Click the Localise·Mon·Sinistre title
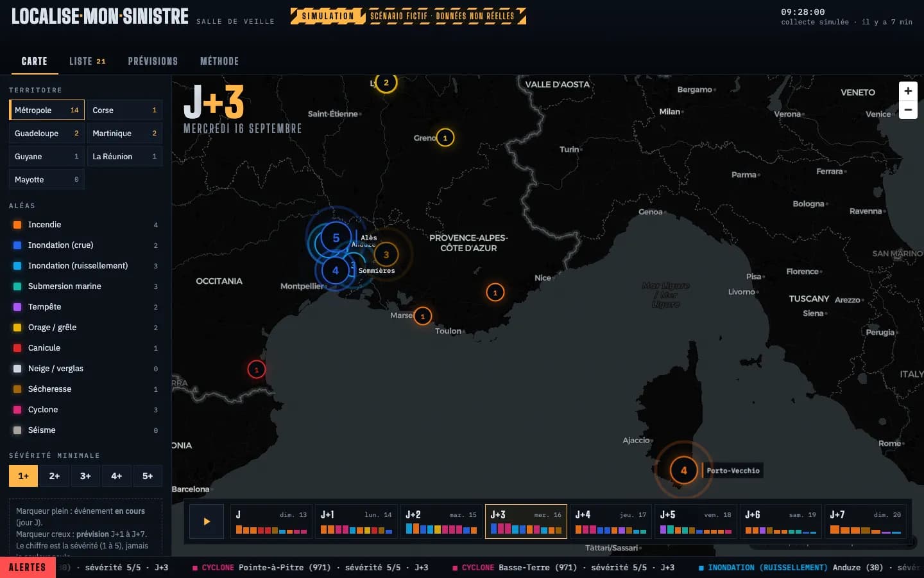This screenshot has width=924, height=578. click(100, 17)
